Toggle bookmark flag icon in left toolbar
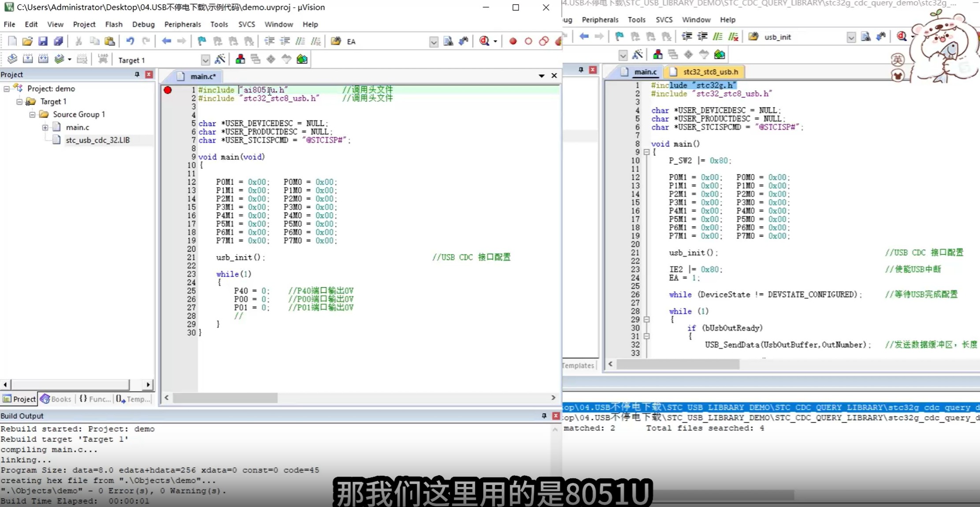 point(202,41)
